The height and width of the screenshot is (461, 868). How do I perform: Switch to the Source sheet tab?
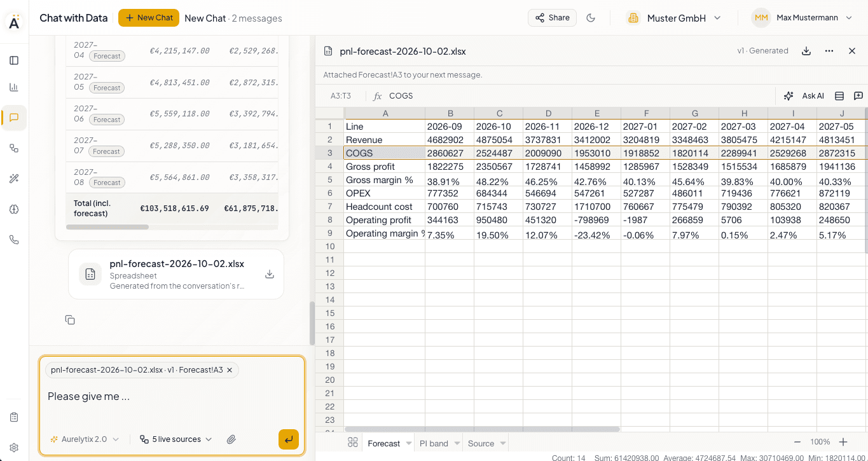pos(481,444)
